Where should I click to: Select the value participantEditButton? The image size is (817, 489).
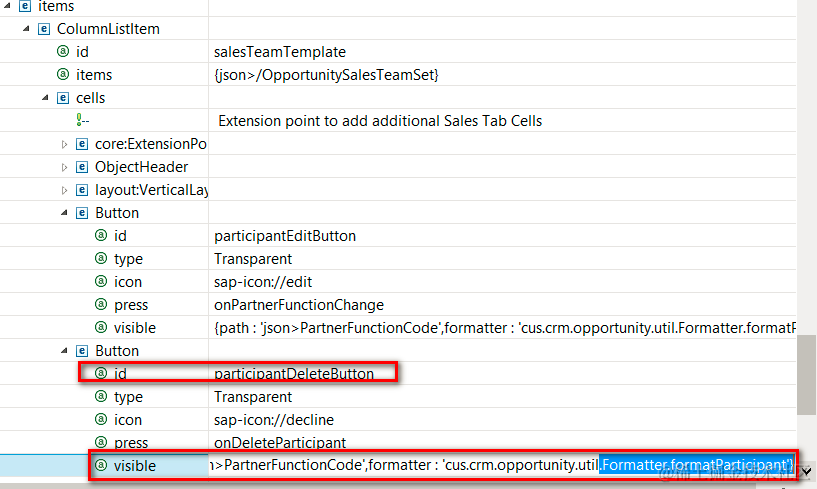pyautogui.click(x=285, y=236)
